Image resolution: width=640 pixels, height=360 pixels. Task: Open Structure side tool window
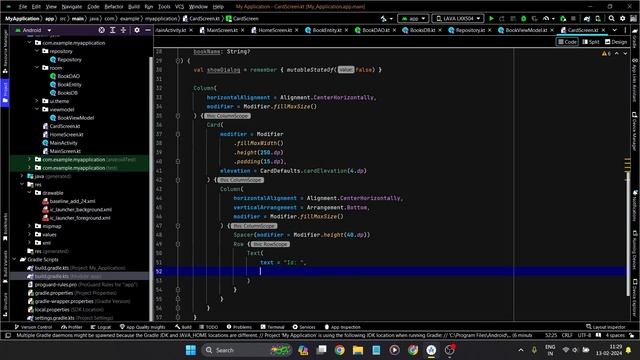5,304
